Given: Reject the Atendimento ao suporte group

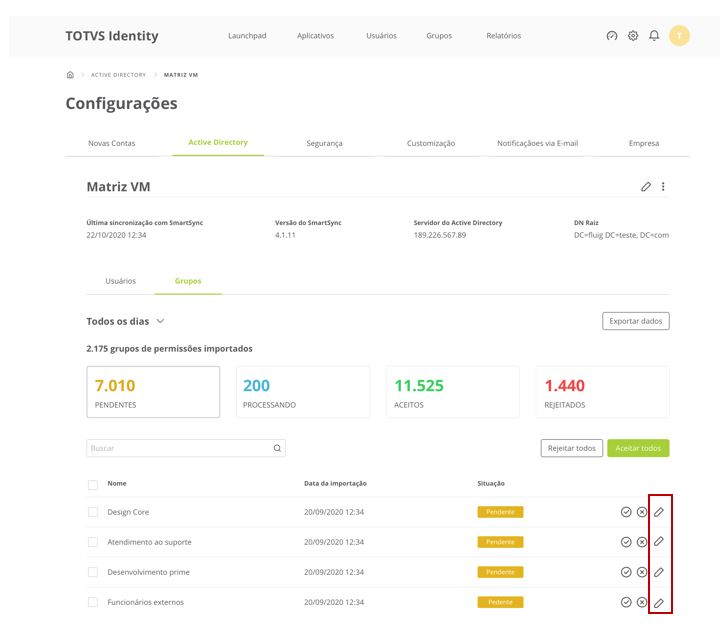Looking at the screenshot, I should pyautogui.click(x=642, y=542).
